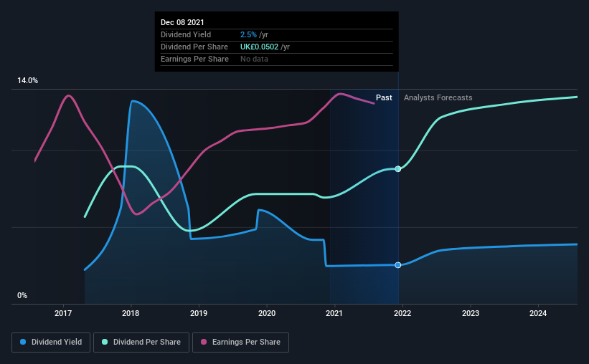
Task: Toggle the Earnings Per Share legend button
Action: tap(240, 343)
